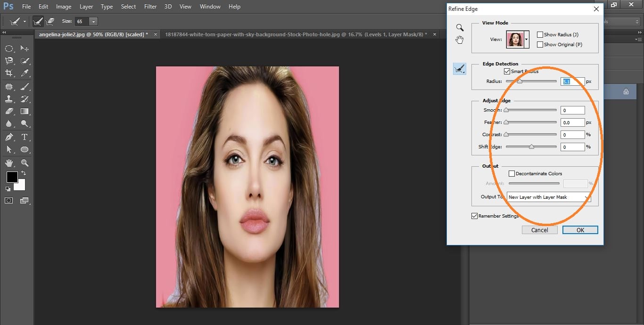Switch to the white-torn-paper document tab
The height and width of the screenshot is (325, 644).
tap(296, 34)
